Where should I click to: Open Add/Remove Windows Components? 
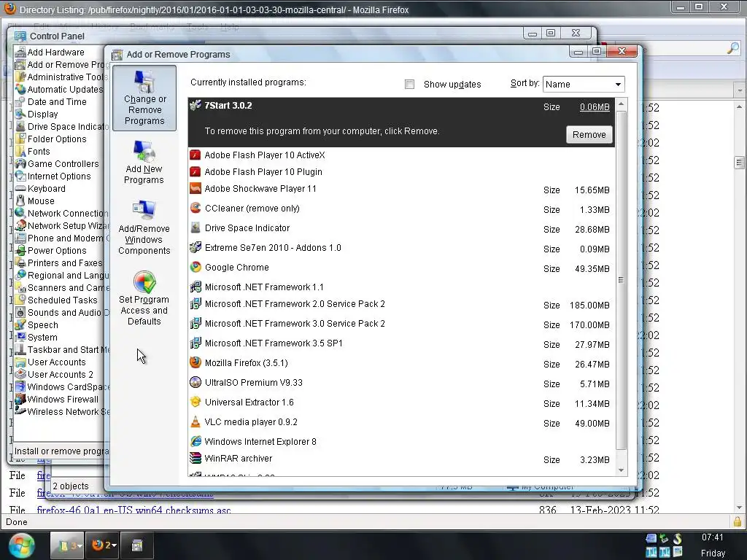[x=144, y=227]
